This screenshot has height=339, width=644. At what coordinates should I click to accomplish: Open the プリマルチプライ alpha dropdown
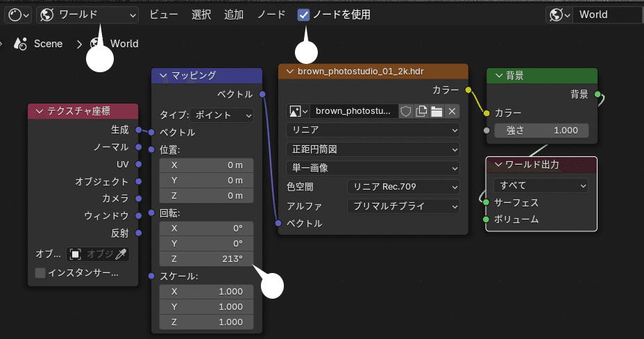403,206
